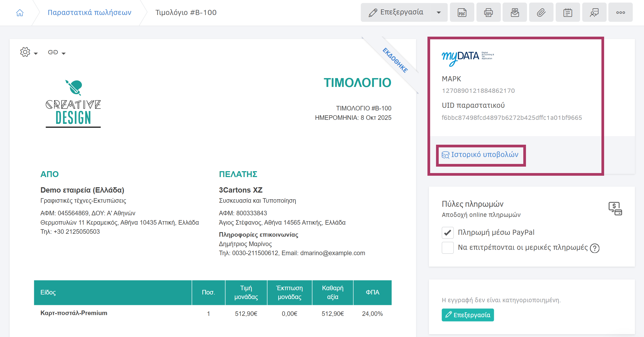644x337 pixels.
Task: Expand the link icon dropdown
Action: coord(64,53)
